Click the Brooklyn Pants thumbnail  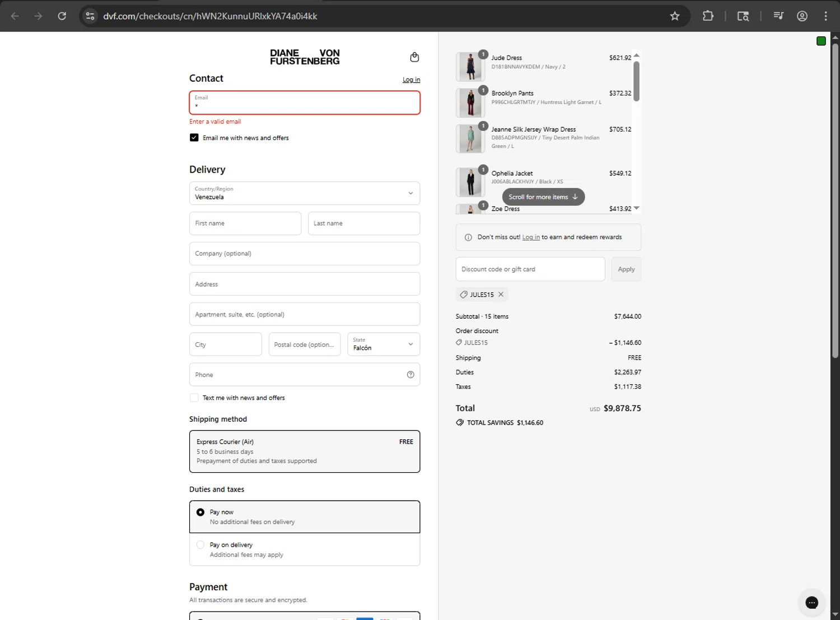click(x=470, y=102)
